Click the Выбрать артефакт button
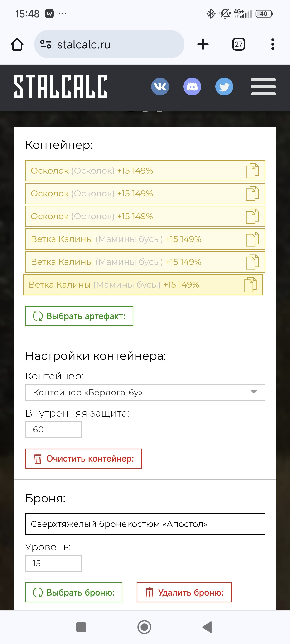Viewport: 290px width, 644px height. [79, 316]
